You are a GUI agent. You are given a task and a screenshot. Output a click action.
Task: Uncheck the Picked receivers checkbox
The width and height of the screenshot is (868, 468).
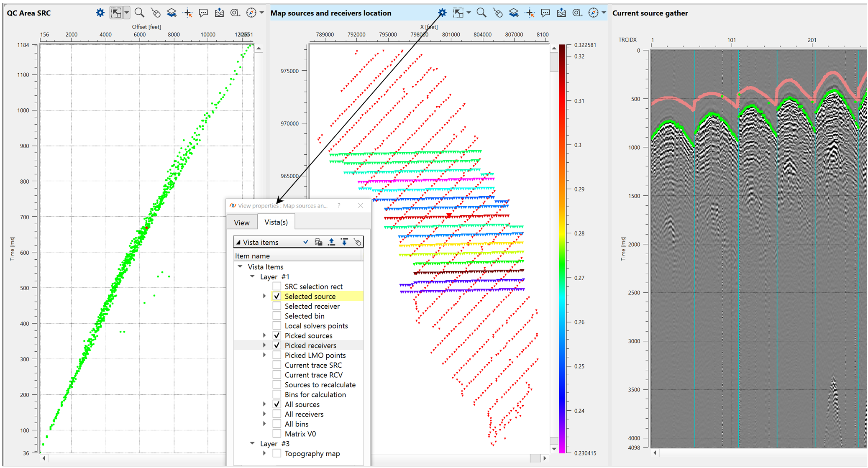tap(277, 345)
